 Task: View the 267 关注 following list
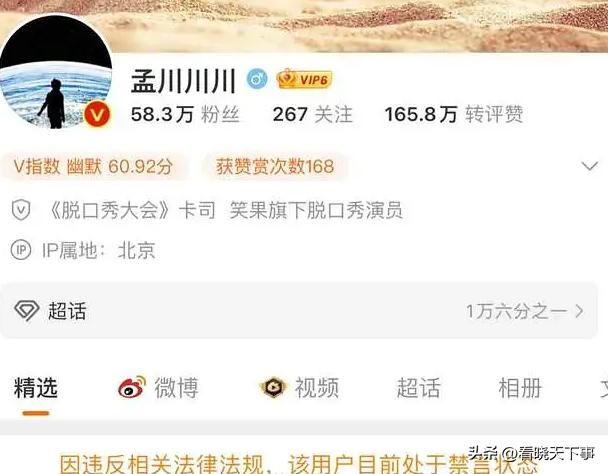coord(313,114)
